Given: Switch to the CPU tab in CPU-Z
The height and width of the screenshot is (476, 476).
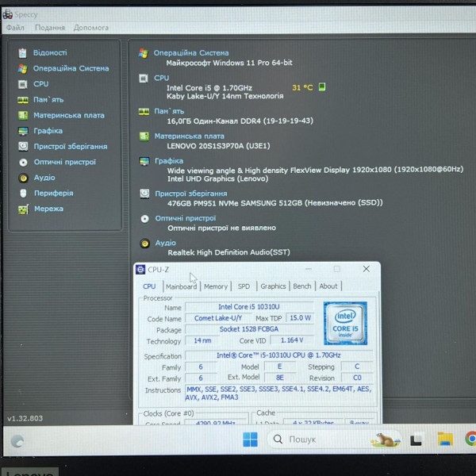Looking at the screenshot, I should (149, 286).
